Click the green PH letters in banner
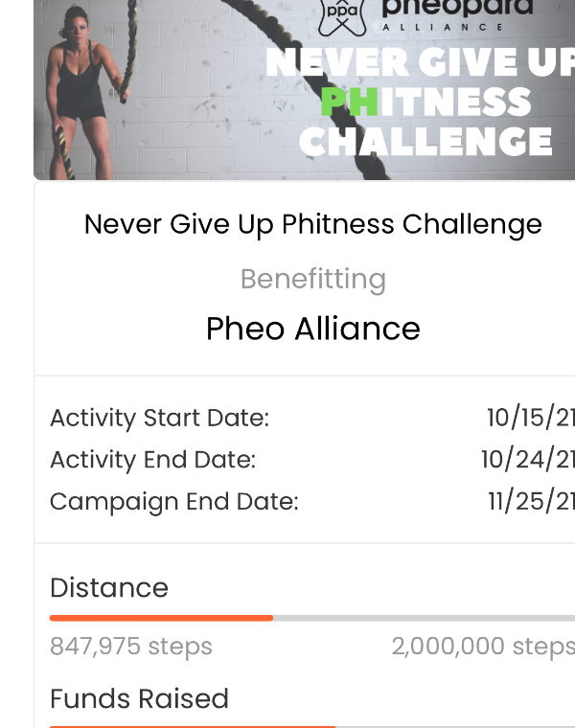The height and width of the screenshot is (728, 575). (x=349, y=102)
